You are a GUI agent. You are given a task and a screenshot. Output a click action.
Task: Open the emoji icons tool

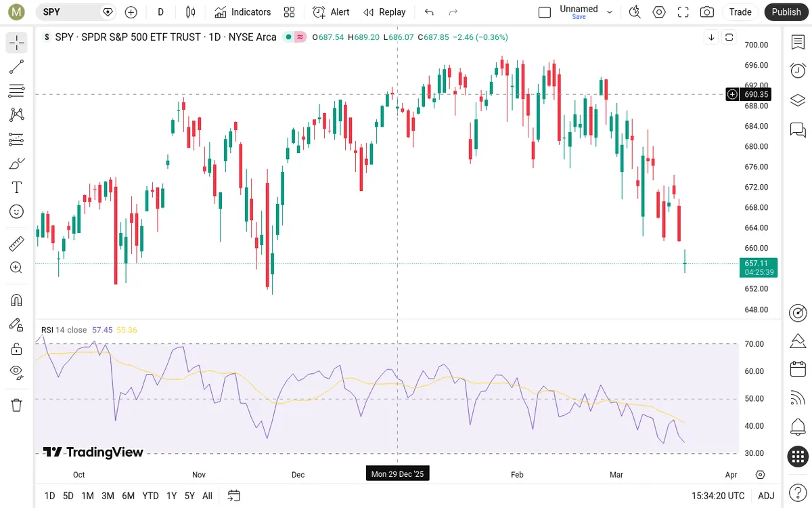point(17,212)
